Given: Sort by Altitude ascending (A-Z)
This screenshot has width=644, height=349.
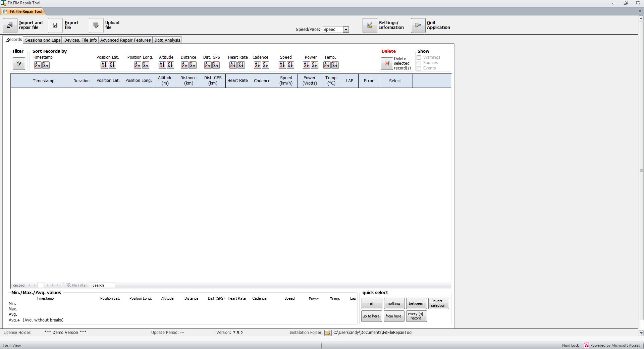Looking at the screenshot, I should (x=162, y=65).
